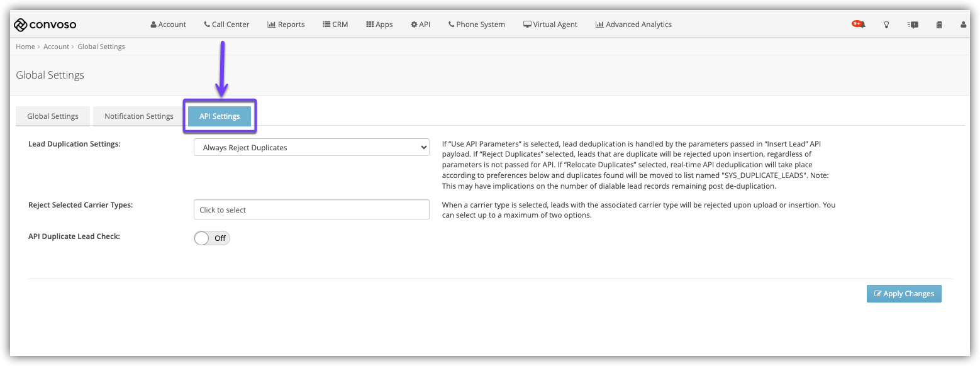
Task: Toggle API Duplicate Lead Check switch
Action: coord(212,238)
